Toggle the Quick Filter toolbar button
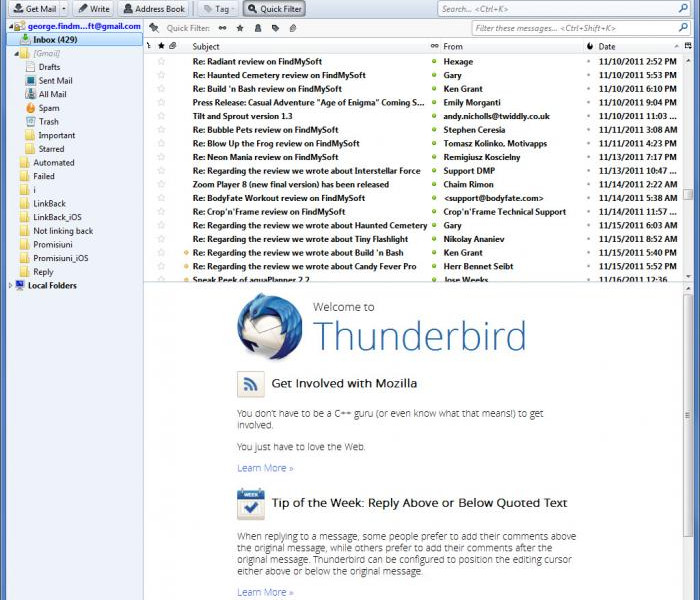700x600 pixels. tap(274, 8)
